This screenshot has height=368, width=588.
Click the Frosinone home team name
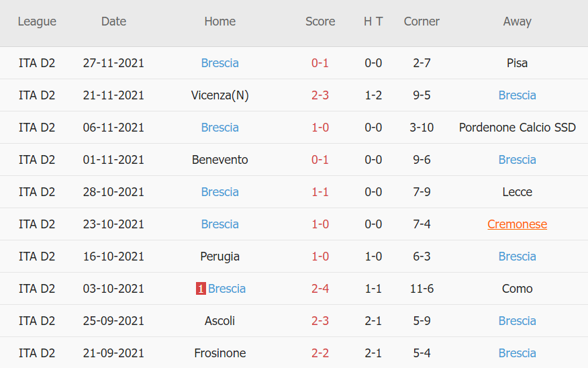219,353
